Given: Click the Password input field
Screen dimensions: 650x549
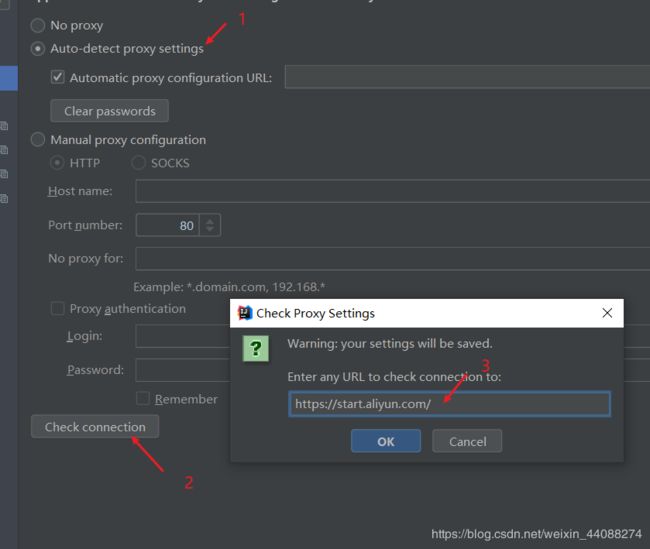Looking at the screenshot, I should pos(183,370).
